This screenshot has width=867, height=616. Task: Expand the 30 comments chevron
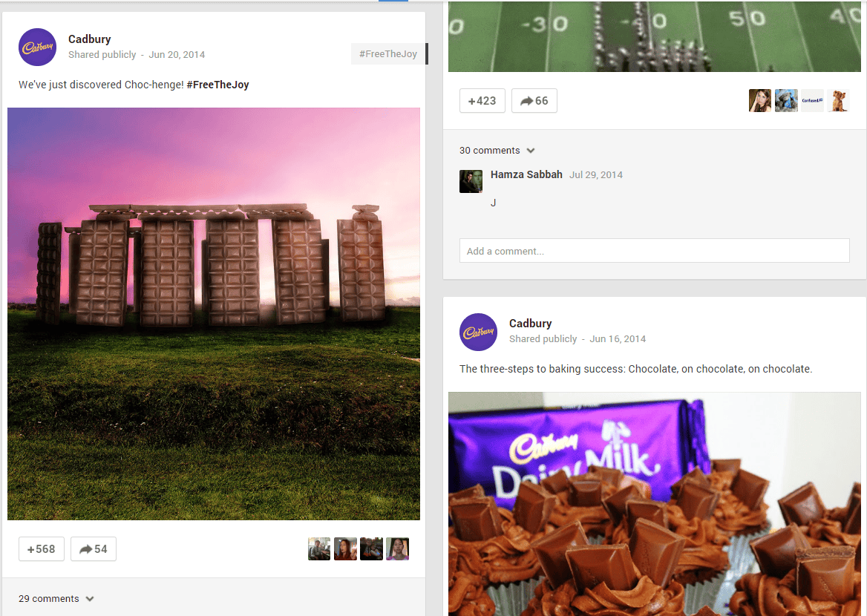pyautogui.click(x=531, y=151)
